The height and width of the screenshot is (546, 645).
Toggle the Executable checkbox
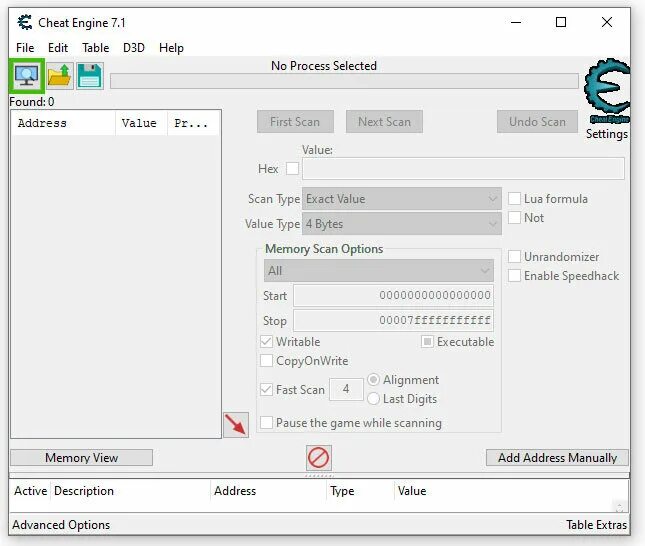click(427, 342)
